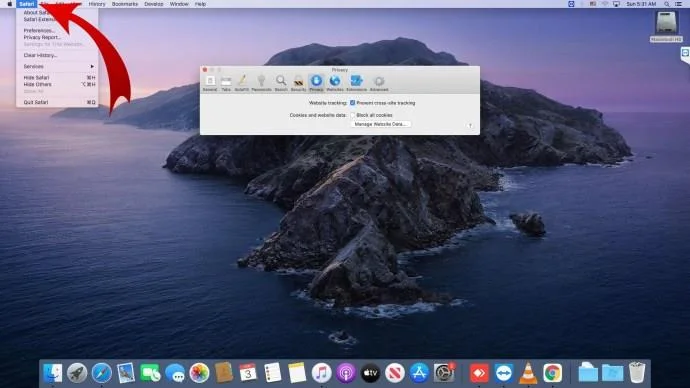Select the Privacy preferences pane
The height and width of the screenshot is (388, 690).
(316, 83)
